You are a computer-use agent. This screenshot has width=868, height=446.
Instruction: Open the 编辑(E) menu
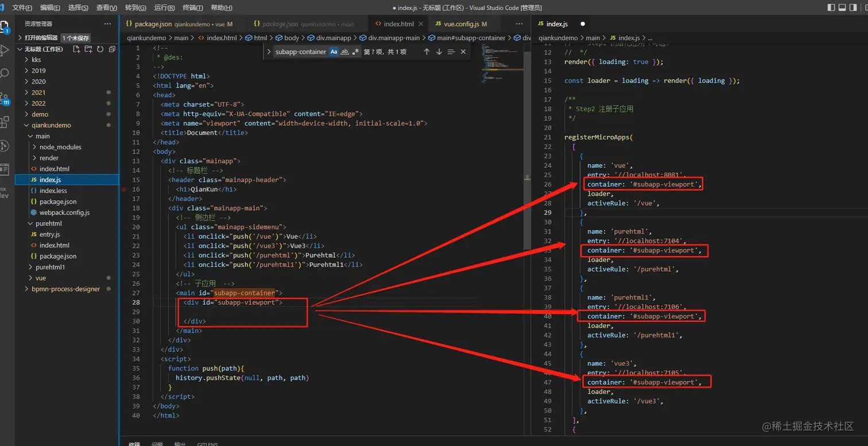[50, 7]
